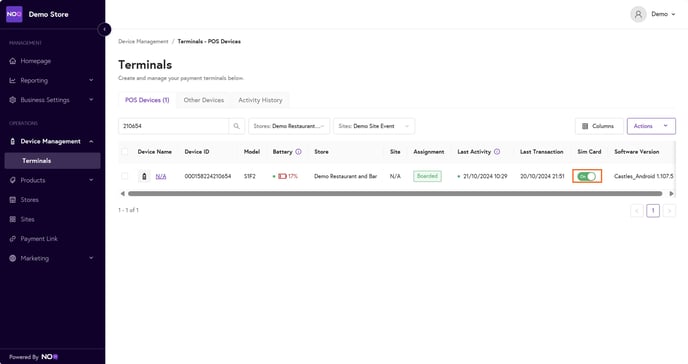
Task: Click the Battery column info icon
Action: coord(298,152)
